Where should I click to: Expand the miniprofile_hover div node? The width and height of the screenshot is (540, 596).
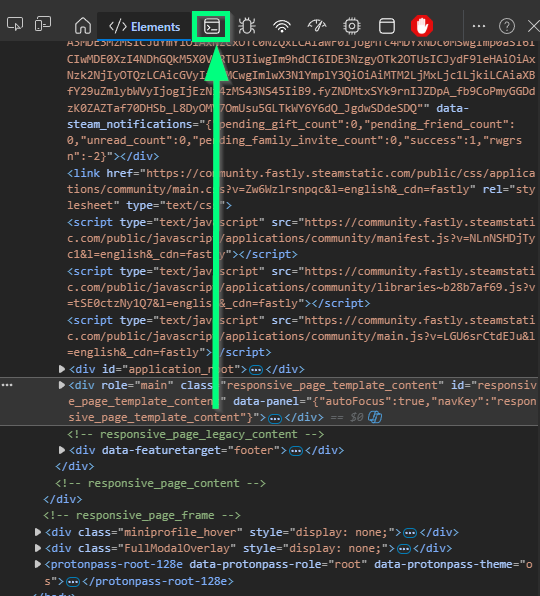point(37,532)
